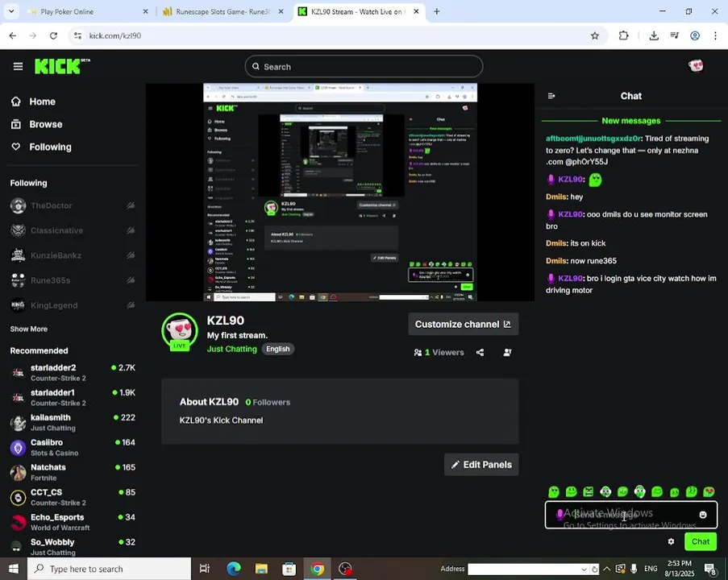Click the Edit Panels button
This screenshot has height=580, width=728.
point(481,465)
